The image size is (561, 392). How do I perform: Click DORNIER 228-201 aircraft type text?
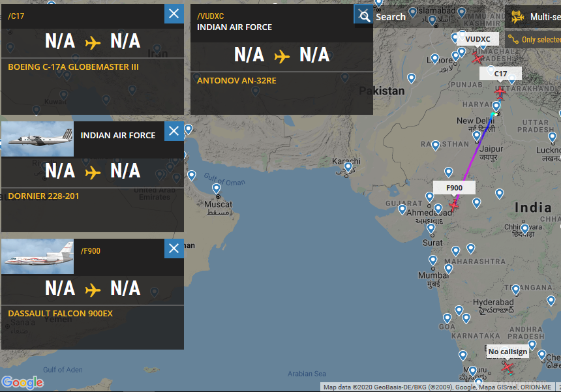pos(43,196)
